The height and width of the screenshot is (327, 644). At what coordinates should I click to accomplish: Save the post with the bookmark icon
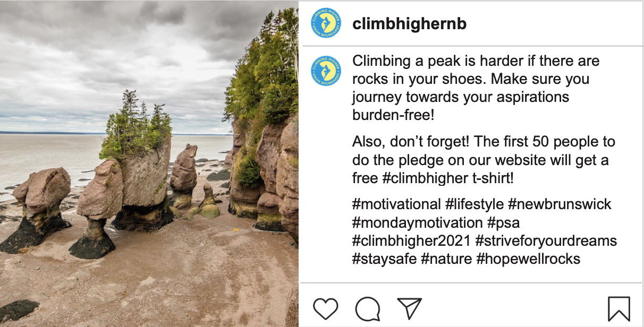[x=619, y=309]
